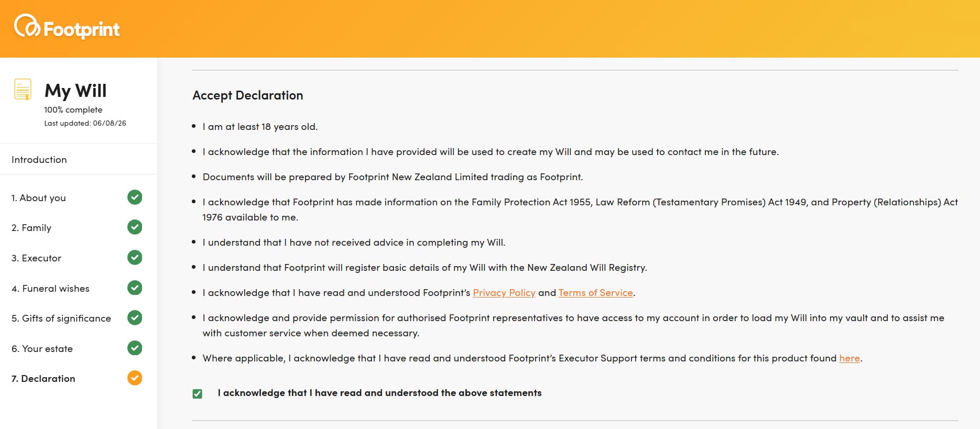Click the green checkmark beside Funeral wishes
This screenshot has width=980, height=429.
coord(135,288)
